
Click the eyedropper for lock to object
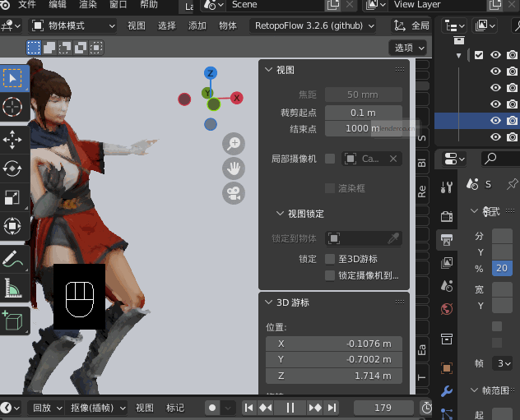click(393, 238)
